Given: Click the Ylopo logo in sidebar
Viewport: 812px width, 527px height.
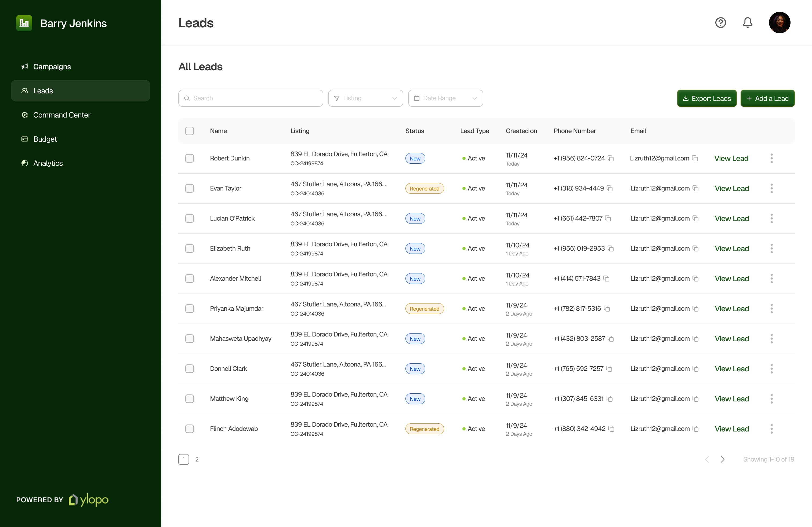Looking at the screenshot, I should click(x=88, y=500).
